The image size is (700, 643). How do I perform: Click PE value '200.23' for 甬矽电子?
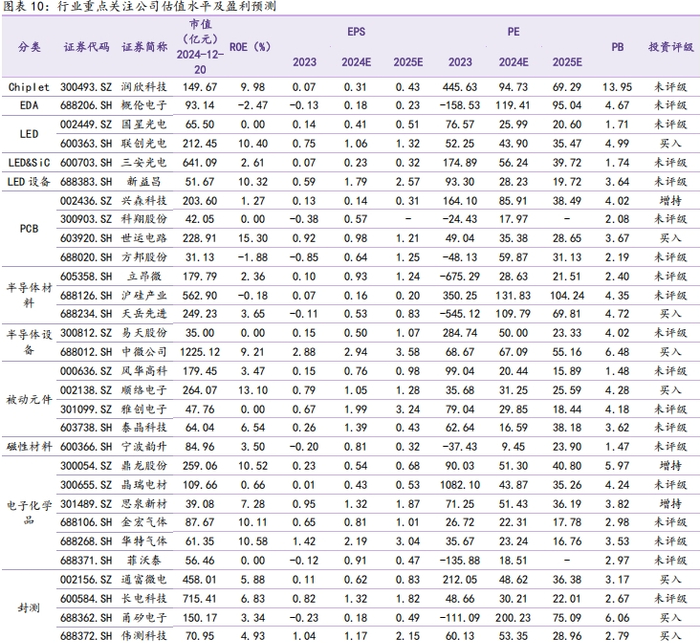(x=513, y=618)
